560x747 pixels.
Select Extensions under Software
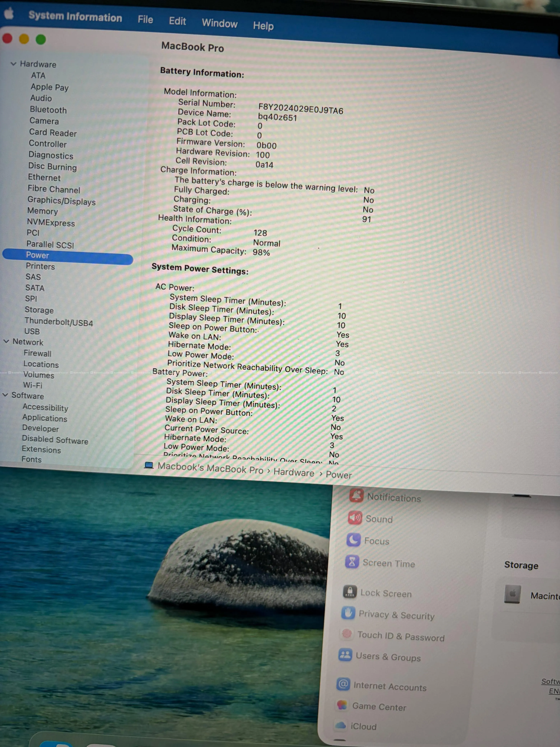[x=41, y=450]
